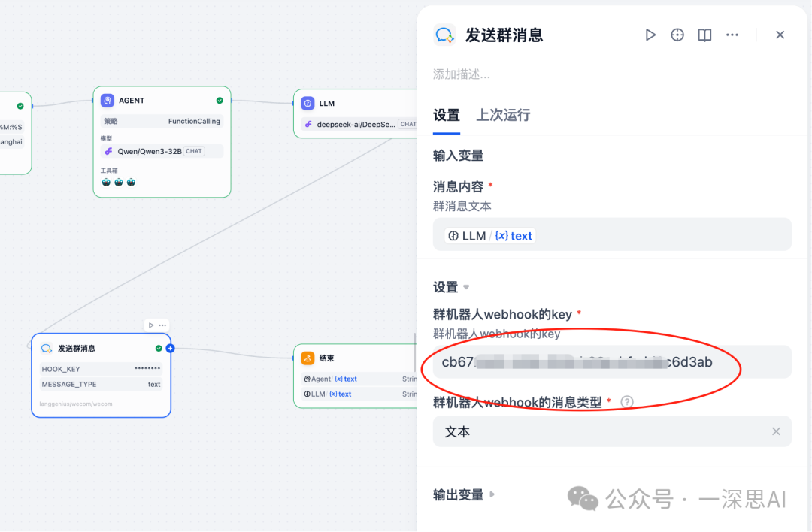The height and width of the screenshot is (532, 812).
Task: Close the 发送群消息 settings panel
Action: [780, 35]
